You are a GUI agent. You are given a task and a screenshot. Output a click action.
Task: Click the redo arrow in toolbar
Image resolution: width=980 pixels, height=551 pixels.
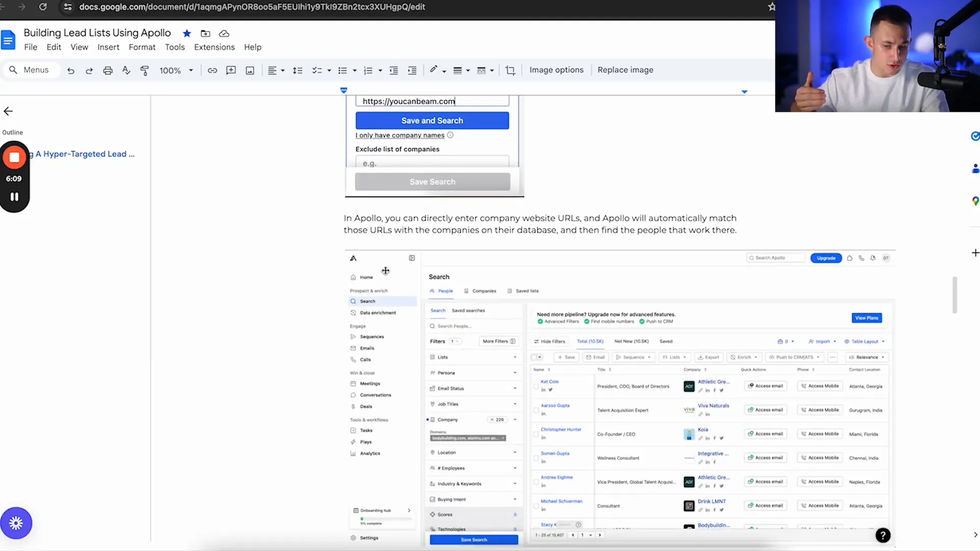(89, 70)
